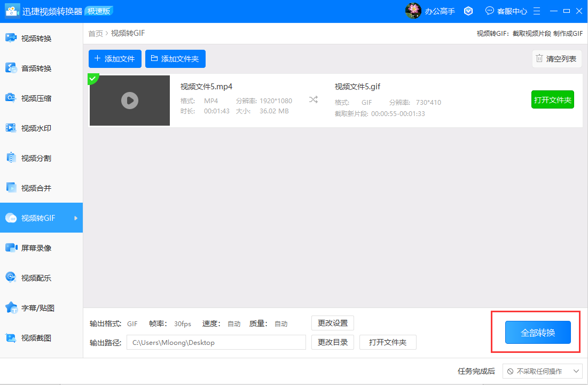The image size is (588, 385).
Task: Select 视频合并 merge tool
Action: (36, 188)
